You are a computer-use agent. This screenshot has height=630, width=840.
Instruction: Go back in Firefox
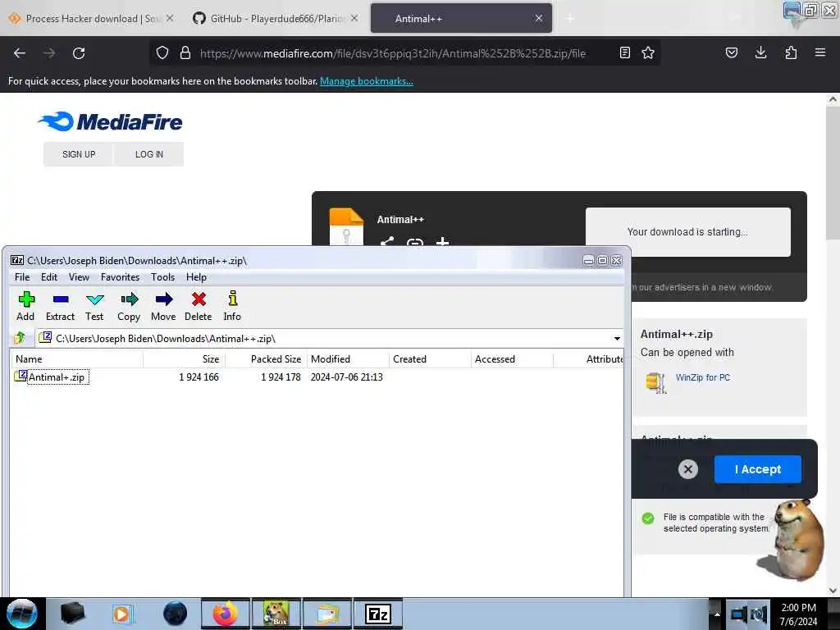pyautogui.click(x=20, y=53)
